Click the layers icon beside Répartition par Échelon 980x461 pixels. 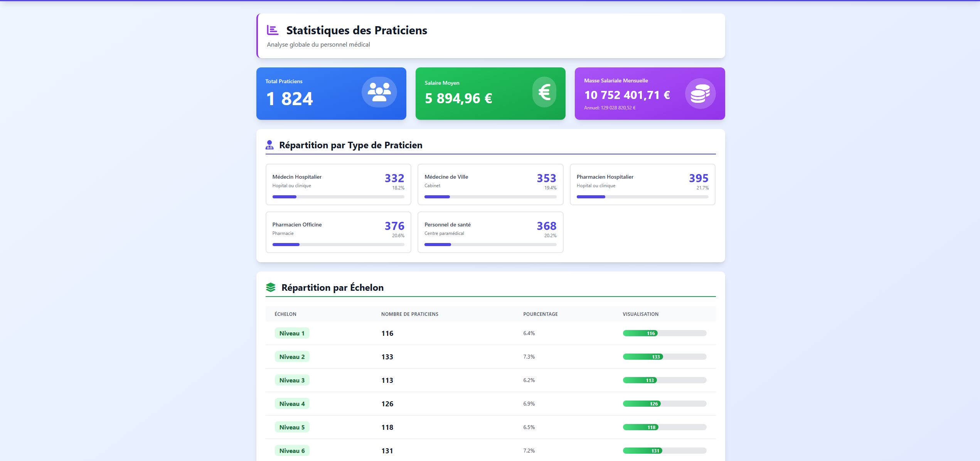(271, 287)
